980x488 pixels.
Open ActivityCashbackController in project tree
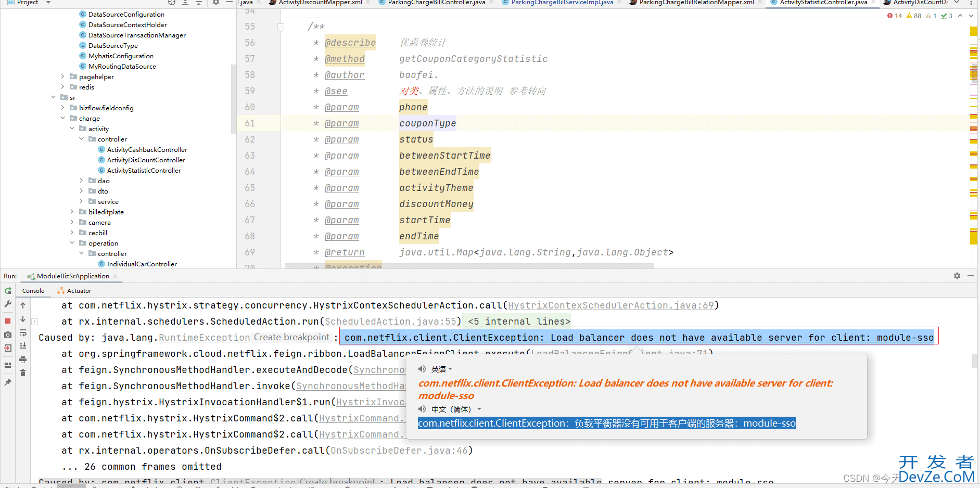[147, 150]
